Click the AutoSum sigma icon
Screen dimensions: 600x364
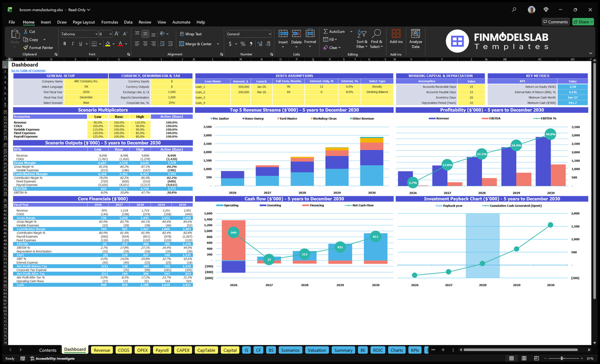[x=326, y=31]
